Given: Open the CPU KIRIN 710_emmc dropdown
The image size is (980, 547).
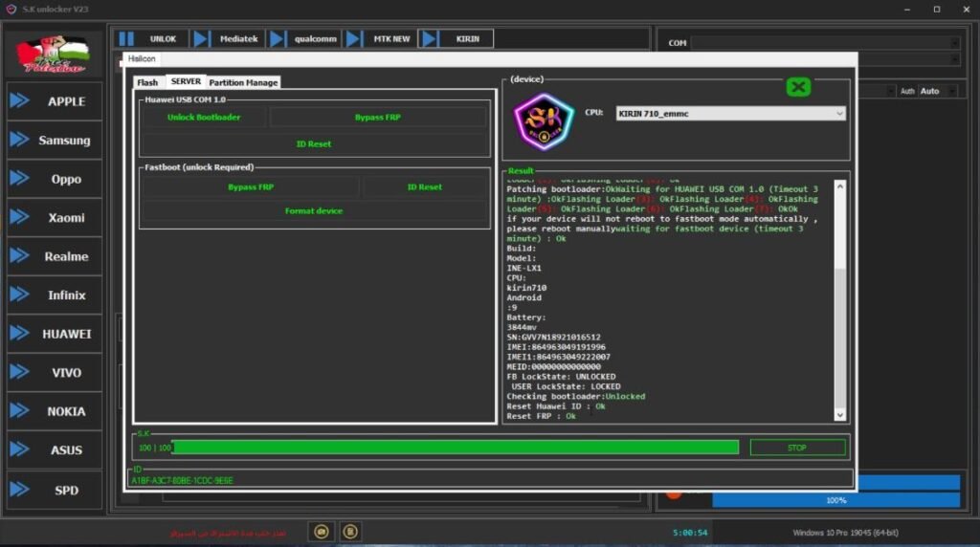Looking at the screenshot, I should [730, 114].
